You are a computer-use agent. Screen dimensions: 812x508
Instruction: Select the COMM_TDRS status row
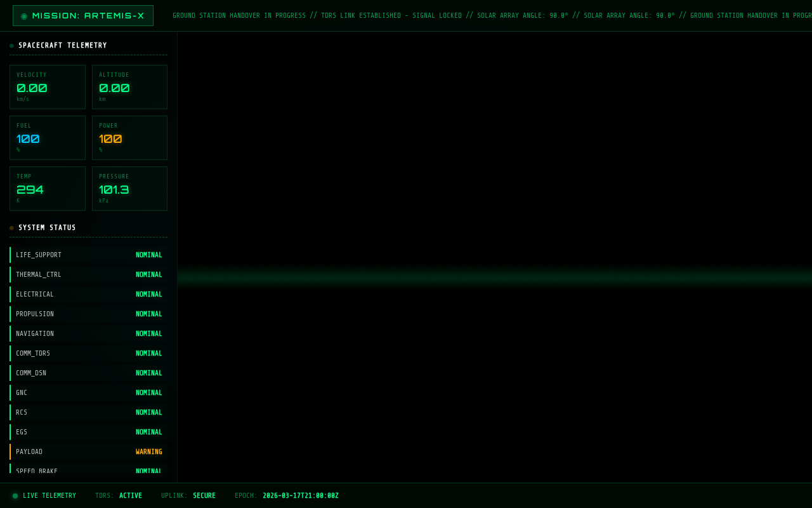(x=88, y=354)
